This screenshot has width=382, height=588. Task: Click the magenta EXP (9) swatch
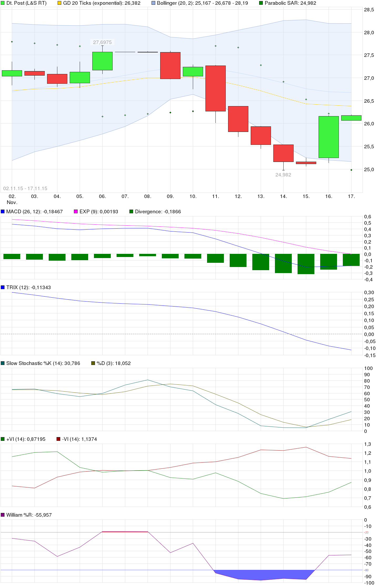tap(76, 211)
